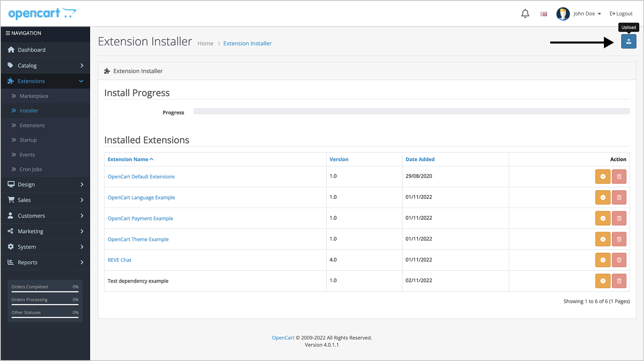644x361 pixels.
Task: Go to Cron Jobs in sidebar
Action: coord(30,169)
